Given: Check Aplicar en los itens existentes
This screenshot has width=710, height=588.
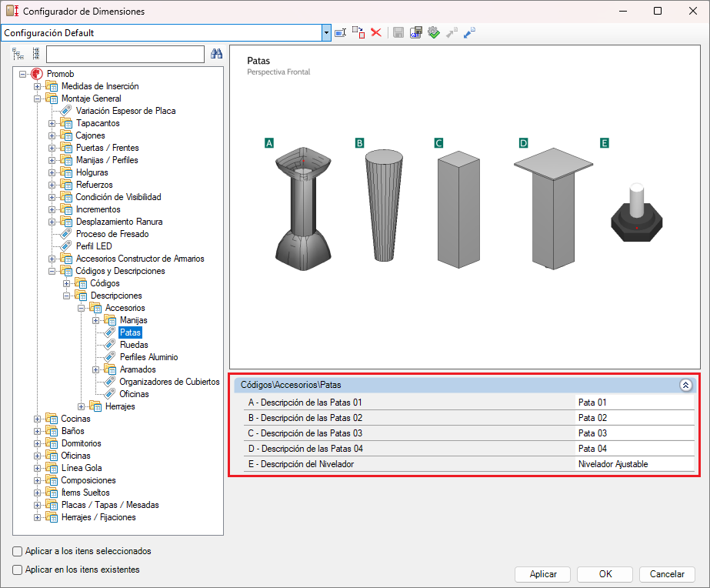Looking at the screenshot, I should (x=17, y=570).
